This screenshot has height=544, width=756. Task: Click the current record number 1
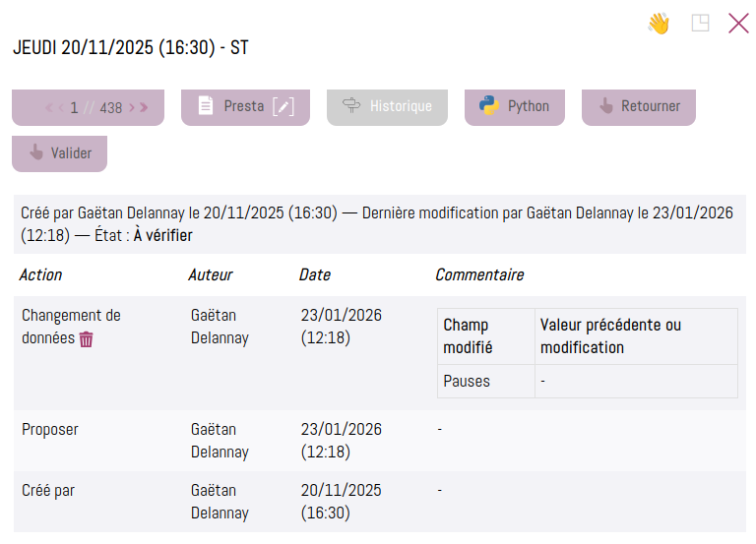[74, 107]
